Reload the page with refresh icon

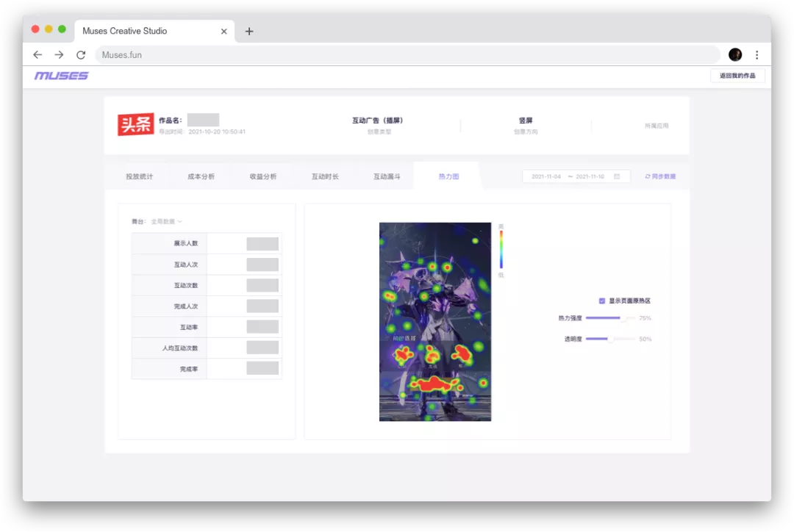tap(81, 55)
